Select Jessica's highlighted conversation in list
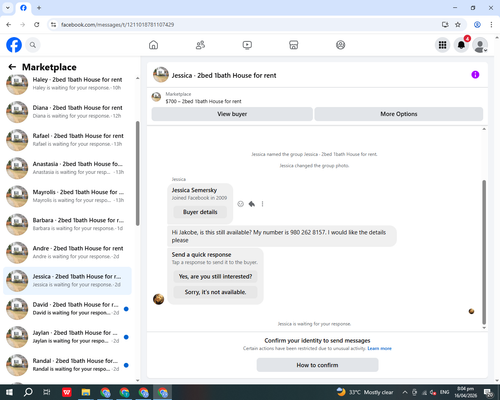This screenshot has width=500, height=400. pos(67,281)
